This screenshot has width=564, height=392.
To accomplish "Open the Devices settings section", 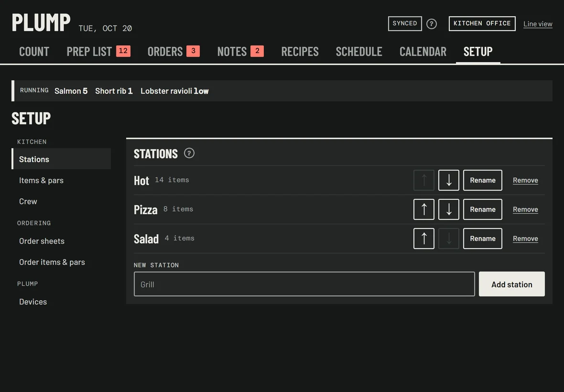I will pos(62,302).
